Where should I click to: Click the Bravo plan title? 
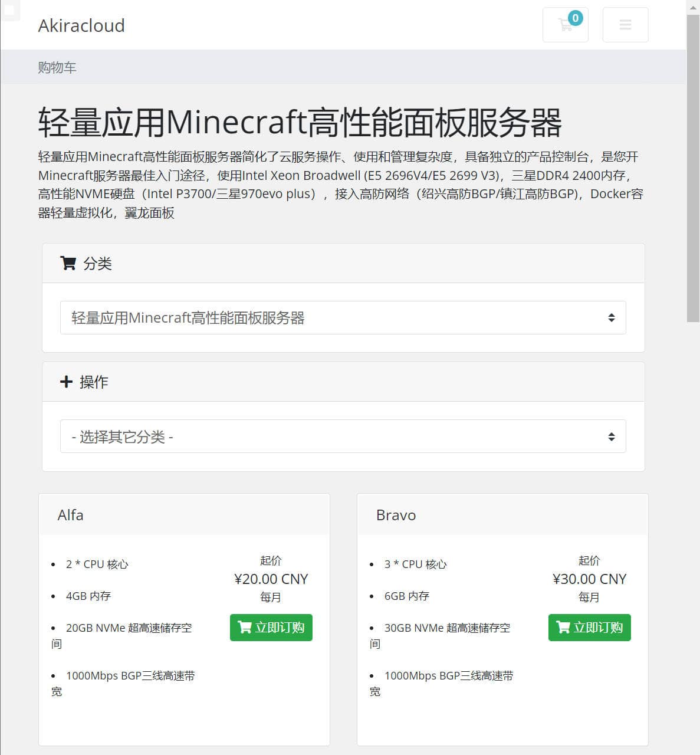396,515
